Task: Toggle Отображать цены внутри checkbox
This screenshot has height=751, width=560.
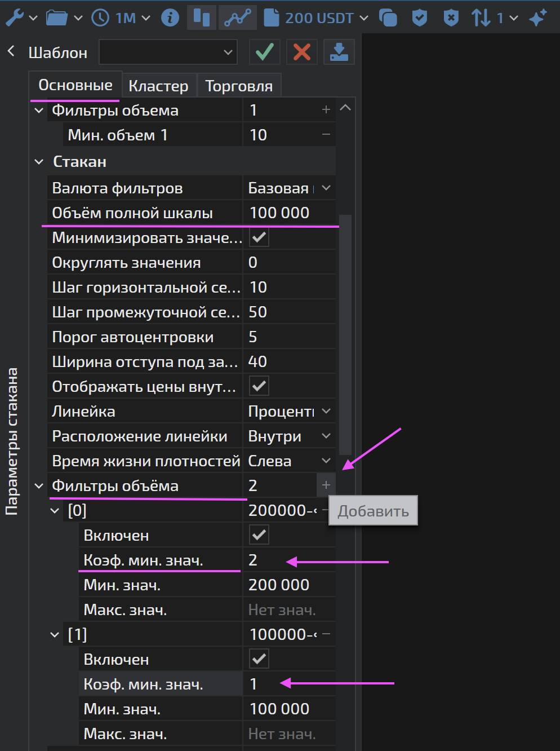Action: click(259, 386)
